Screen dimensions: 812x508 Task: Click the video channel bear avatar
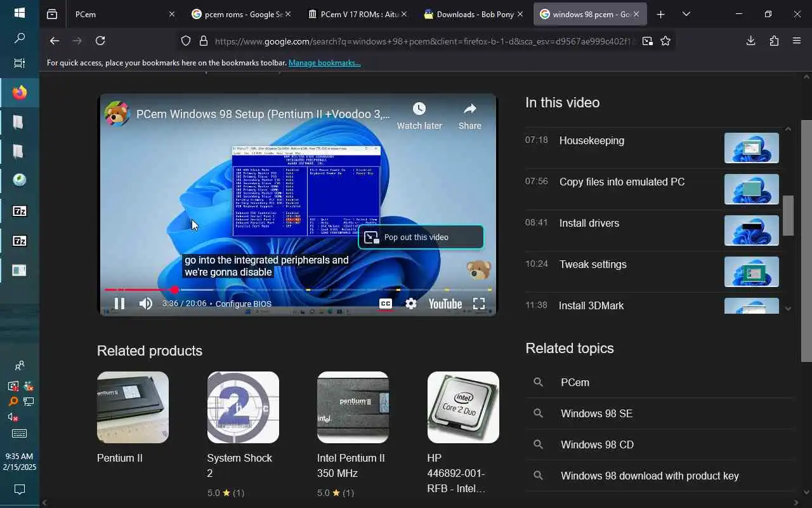click(x=117, y=114)
